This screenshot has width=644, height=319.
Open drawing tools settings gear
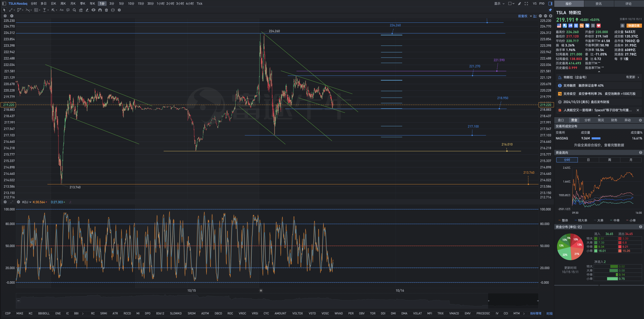pyautogui.click(x=119, y=10)
